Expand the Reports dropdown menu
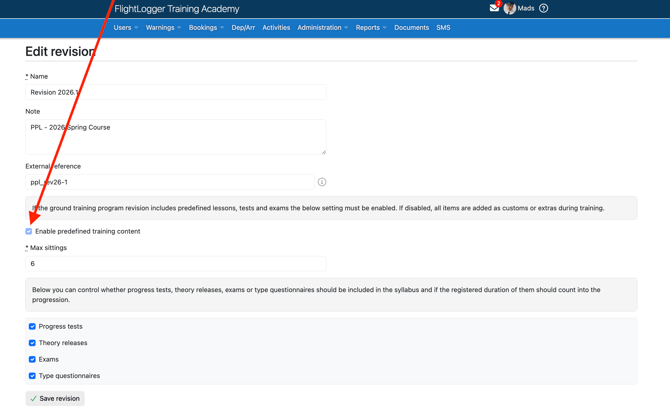The height and width of the screenshot is (418, 670). 371,27
